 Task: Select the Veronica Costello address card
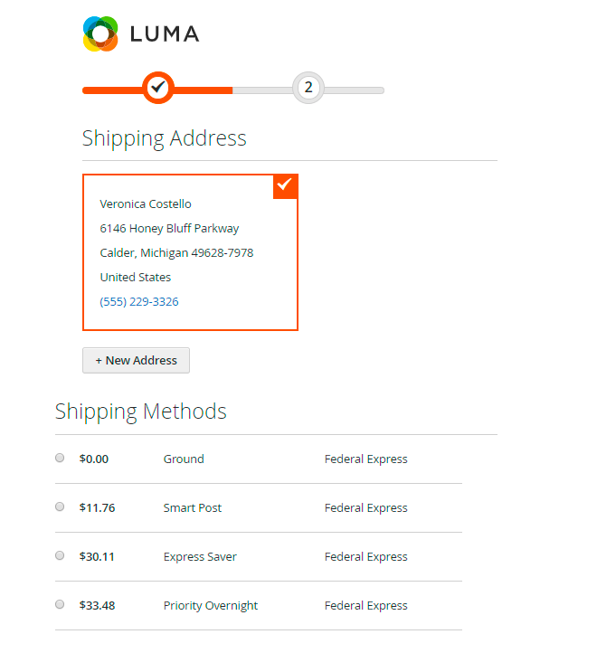(190, 252)
